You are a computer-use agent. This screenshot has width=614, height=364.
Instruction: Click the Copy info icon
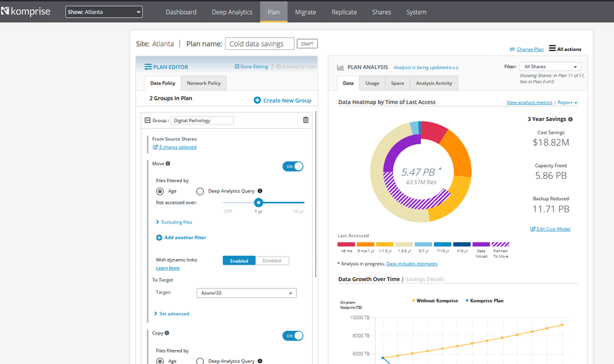167,333
